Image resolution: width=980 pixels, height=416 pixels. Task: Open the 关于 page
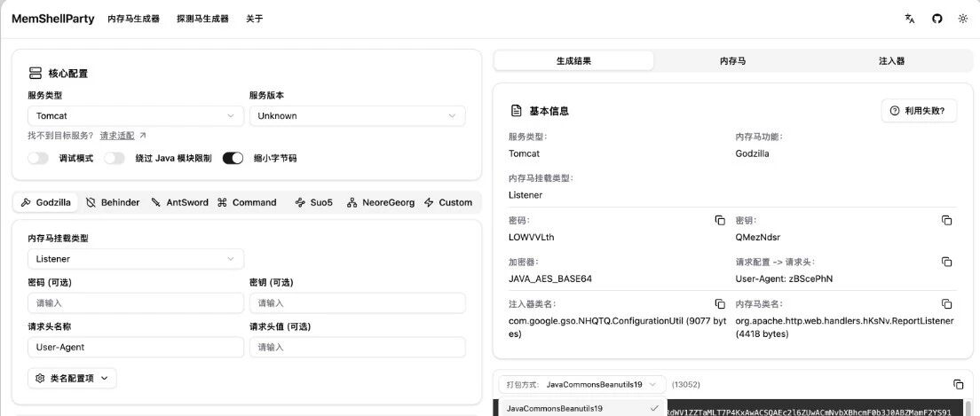point(255,19)
